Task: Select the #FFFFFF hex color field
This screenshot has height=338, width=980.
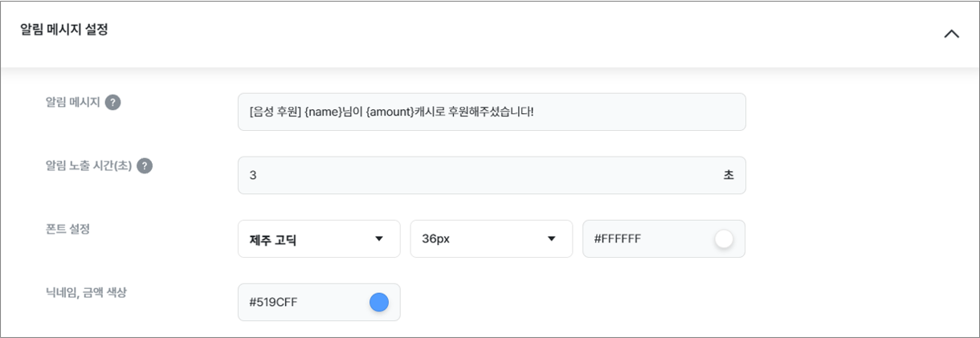Action: (664, 239)
